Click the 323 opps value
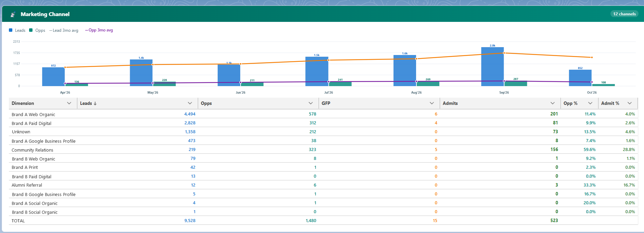644x233 pixels. pos(312,150)
